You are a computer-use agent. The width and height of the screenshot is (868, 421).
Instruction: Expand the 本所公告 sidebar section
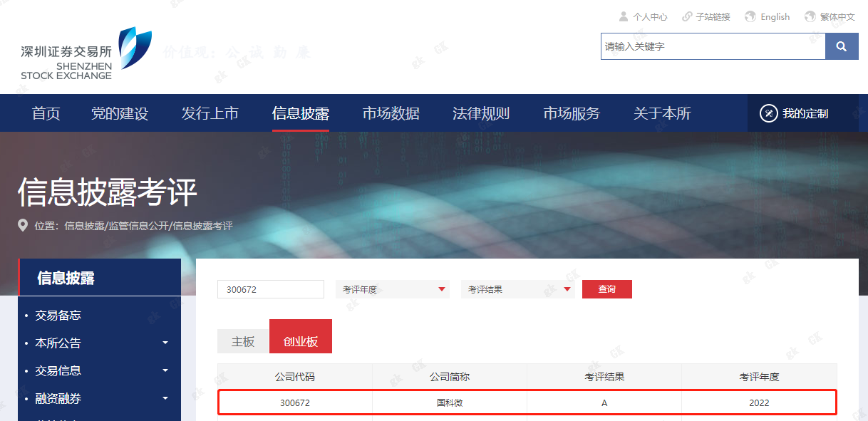click(165, 342)
